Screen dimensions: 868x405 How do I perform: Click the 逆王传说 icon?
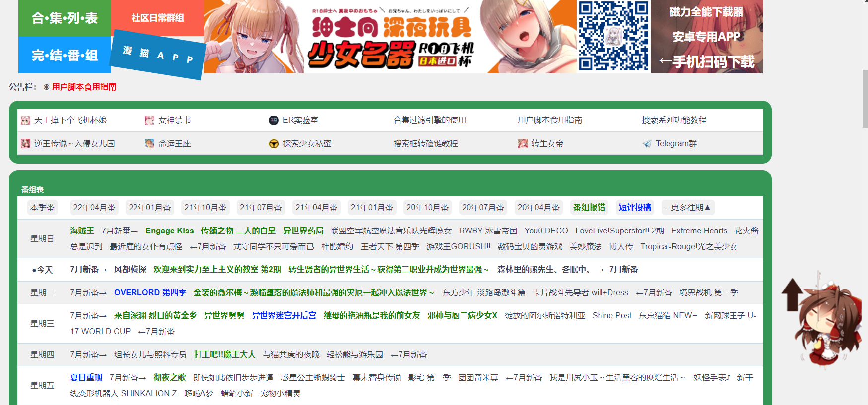[26, 144]
